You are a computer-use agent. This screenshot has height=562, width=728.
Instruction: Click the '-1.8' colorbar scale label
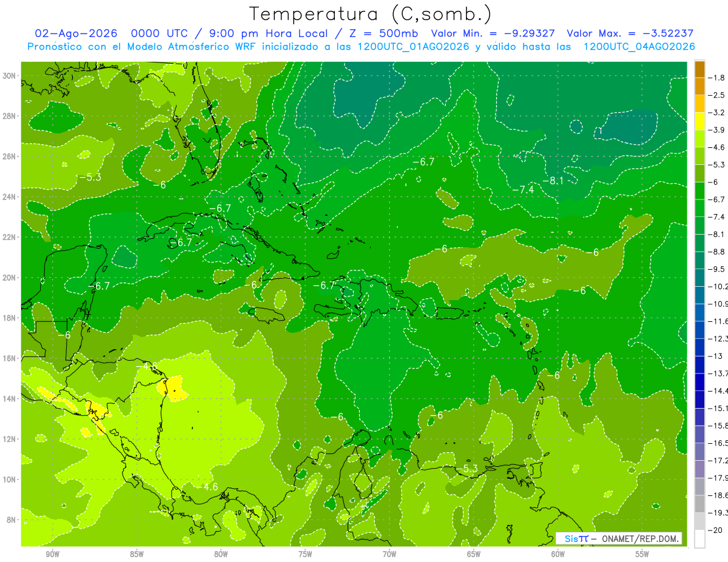point(717,78)
